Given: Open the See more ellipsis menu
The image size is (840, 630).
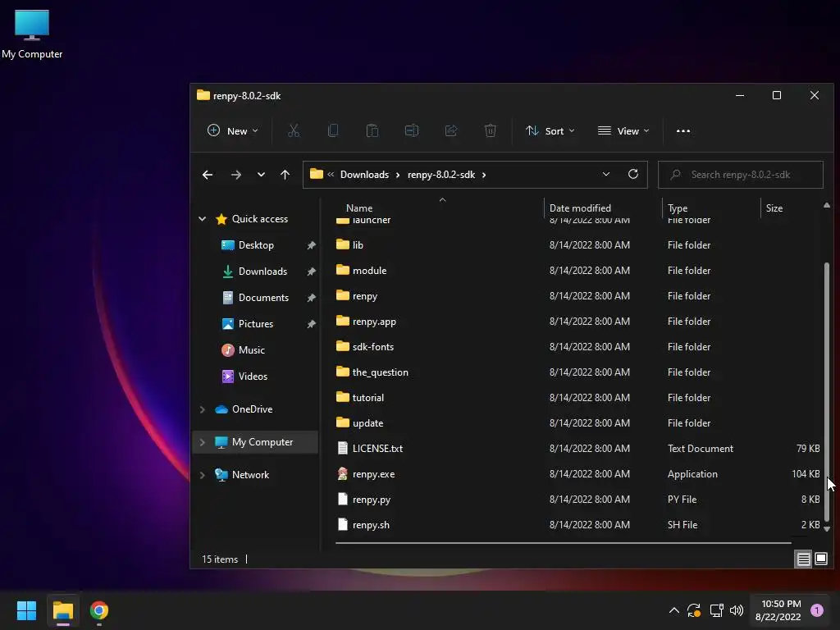Looking at the screenshot, I should tap(683, 130).
